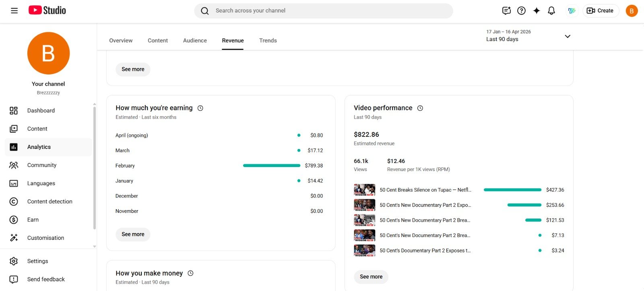Expand the Last 90 days date range dropdown
Screen dimensions: 644x291
[568, 37]
